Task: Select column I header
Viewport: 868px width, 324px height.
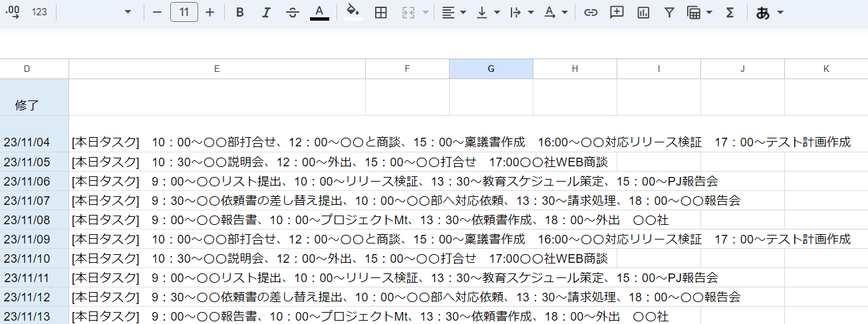Action: click(x=658, y=69)
